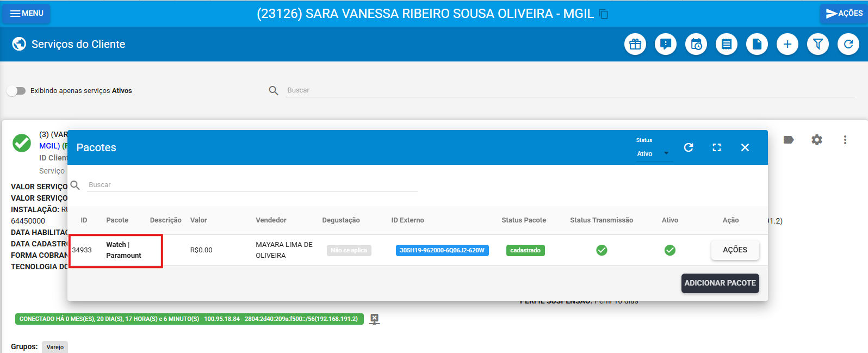Click the cadastrado status badge

coord(525,250)
